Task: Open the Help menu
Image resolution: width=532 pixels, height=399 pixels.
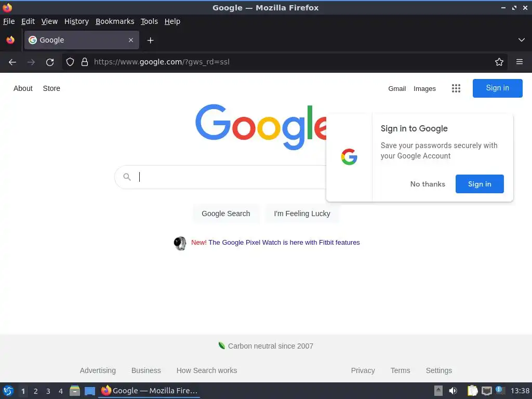Action: pyautogui.click(x=172, y=21)
